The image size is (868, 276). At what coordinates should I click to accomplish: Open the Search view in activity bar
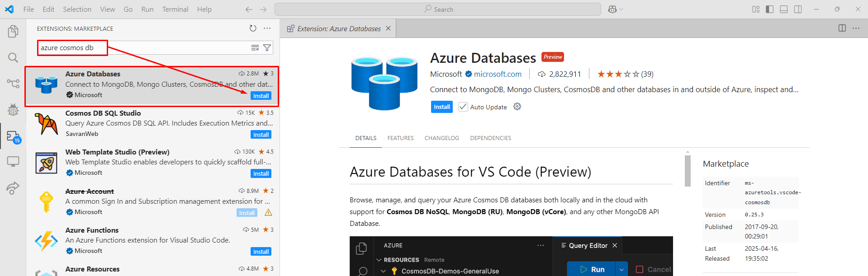click(13, 58)
